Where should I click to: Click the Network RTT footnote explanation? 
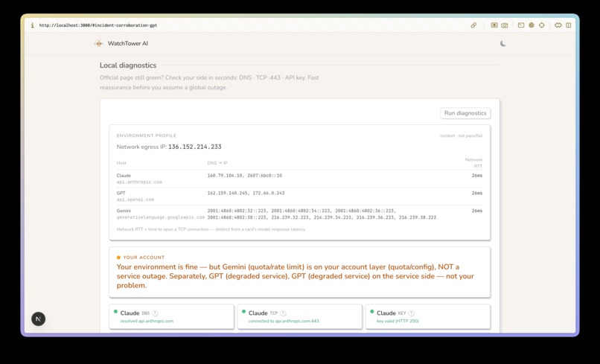tap(211, 229)
